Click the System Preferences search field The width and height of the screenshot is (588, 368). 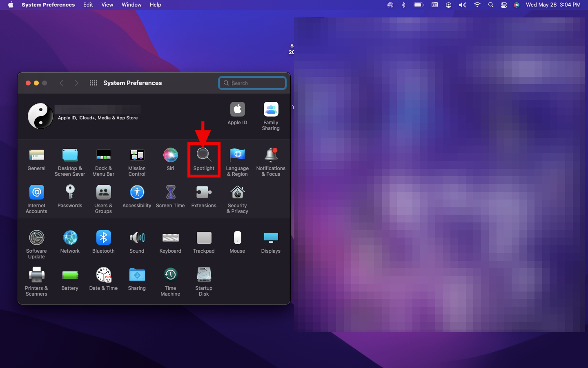pos(252,83)
